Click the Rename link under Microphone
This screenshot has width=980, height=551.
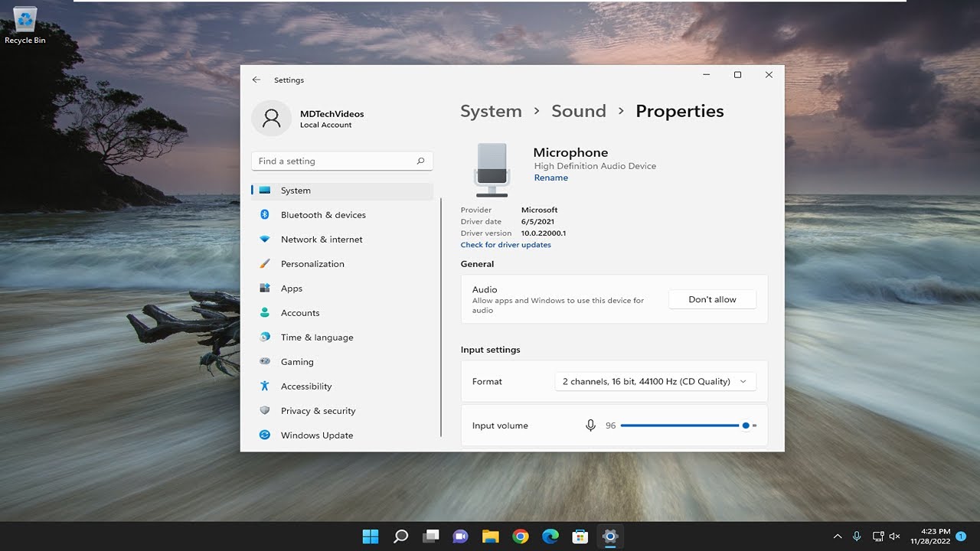(x=551, y=178)
